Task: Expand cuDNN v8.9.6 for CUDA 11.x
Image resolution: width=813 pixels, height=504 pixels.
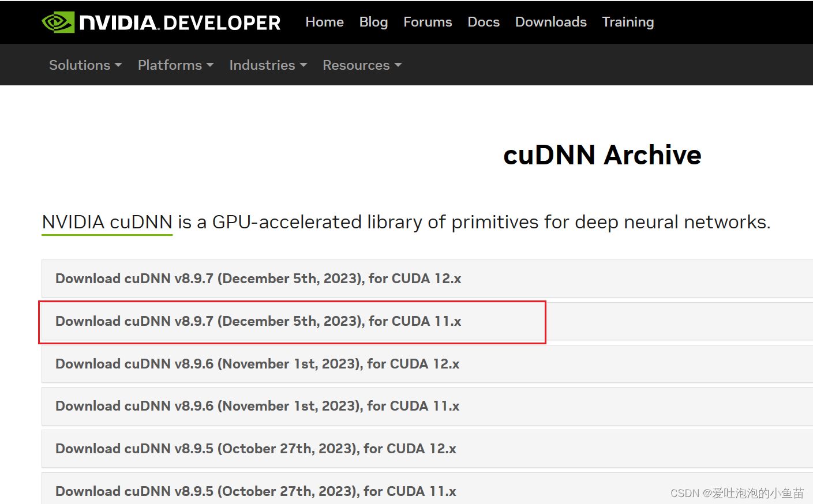Action: point(427,406)
